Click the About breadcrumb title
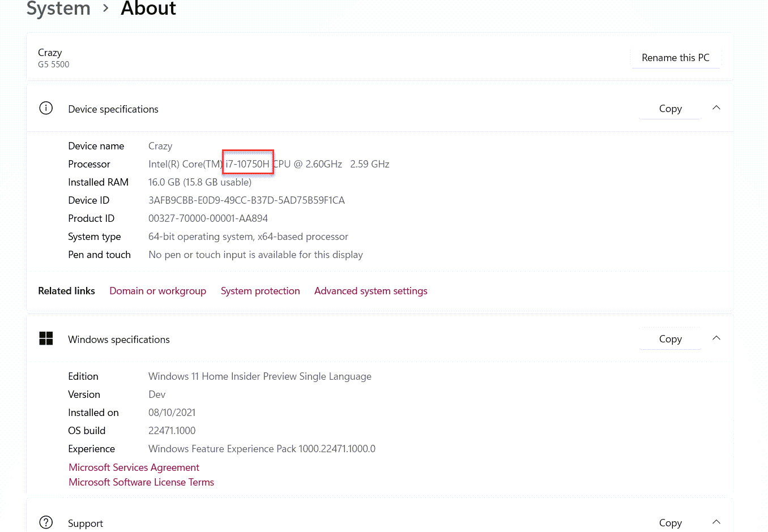 click(148, 9)
